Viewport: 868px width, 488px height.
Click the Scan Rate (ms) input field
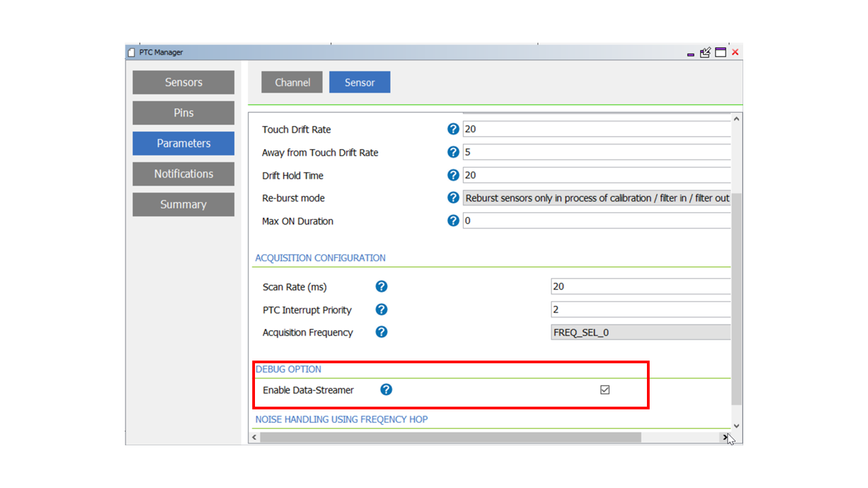pyautogui.click(x=640, y=287)
